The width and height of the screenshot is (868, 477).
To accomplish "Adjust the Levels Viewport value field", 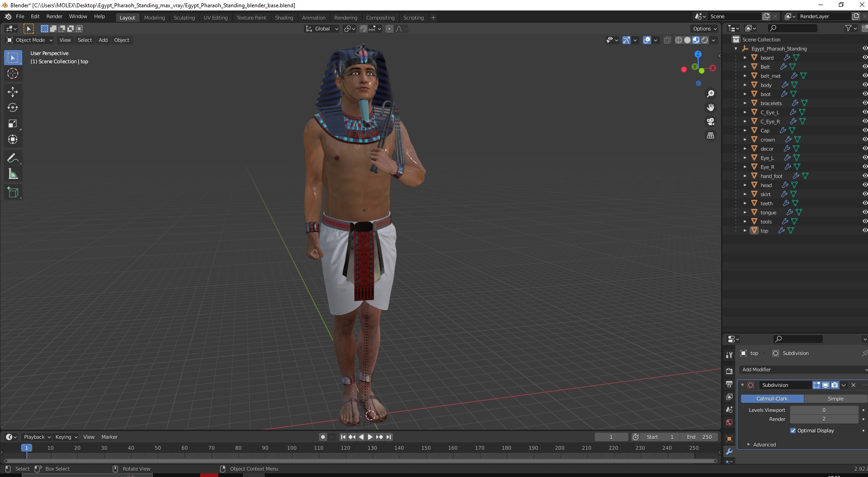I will tap(824, 410).
